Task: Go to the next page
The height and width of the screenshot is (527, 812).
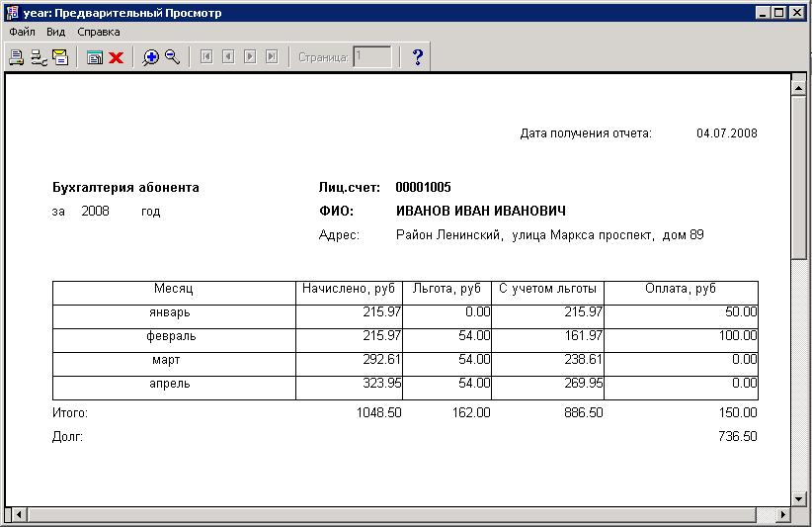Action: [x=250, y=57]
